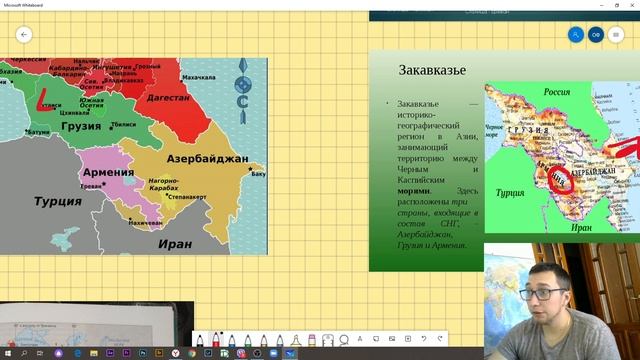Image resolution: width=640 pixels, height=360 pixels.
Task: Open Windows taskbar search
Action: click(24, 353)
